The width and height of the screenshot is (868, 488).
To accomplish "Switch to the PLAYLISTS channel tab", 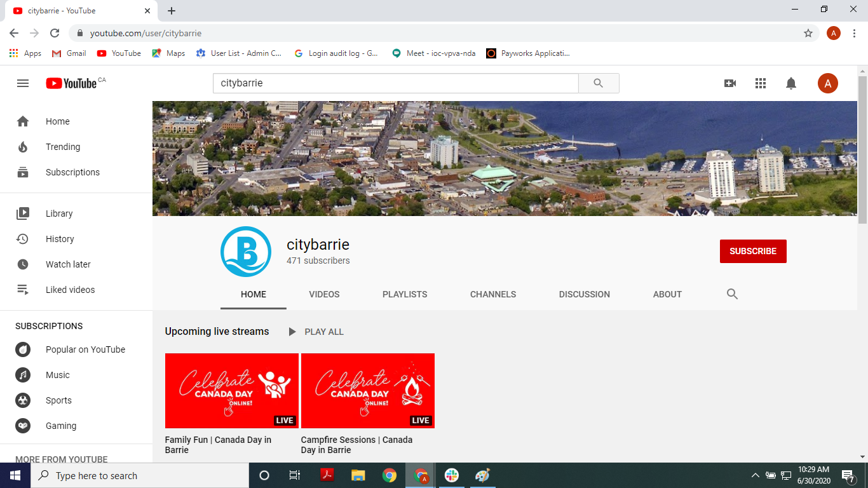I will click(x=405, y=294).
